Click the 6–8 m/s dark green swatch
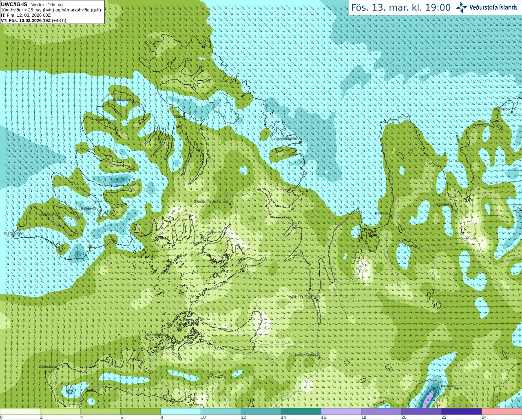 tap(141, 411)
